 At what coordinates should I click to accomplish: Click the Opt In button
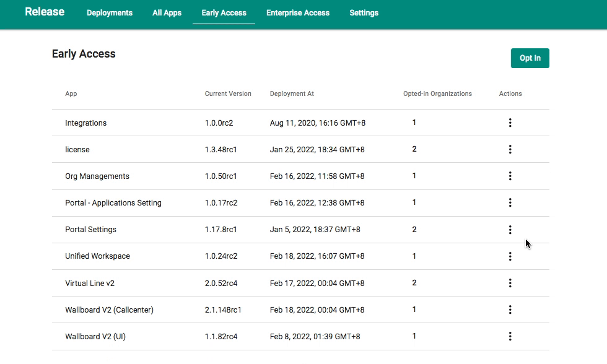(530, 58)
